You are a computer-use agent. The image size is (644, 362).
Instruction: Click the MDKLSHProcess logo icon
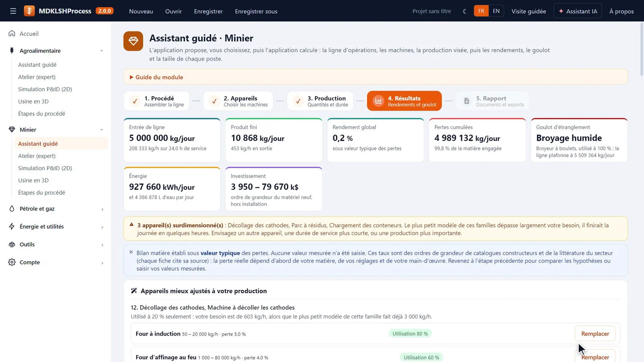click(x=29, y=11)
